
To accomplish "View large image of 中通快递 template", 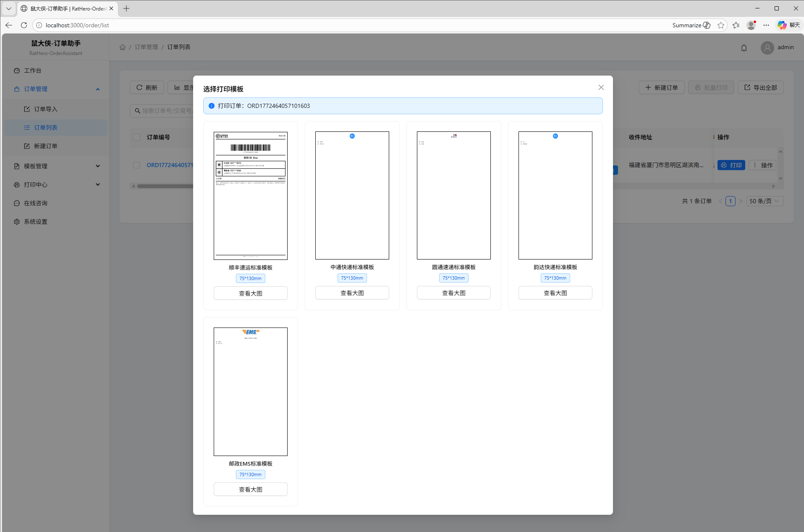I will point(352,293).
